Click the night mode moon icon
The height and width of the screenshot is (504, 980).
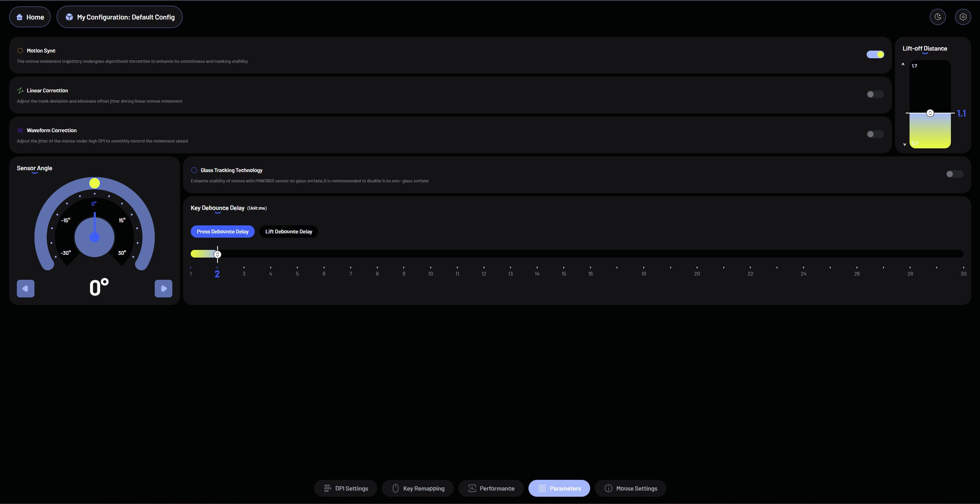(937, 17)
